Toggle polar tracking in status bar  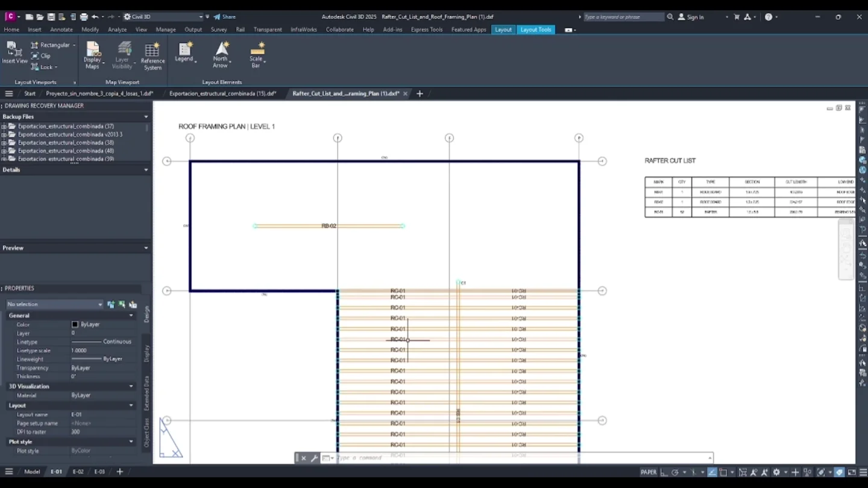click(x=675, y=472)
